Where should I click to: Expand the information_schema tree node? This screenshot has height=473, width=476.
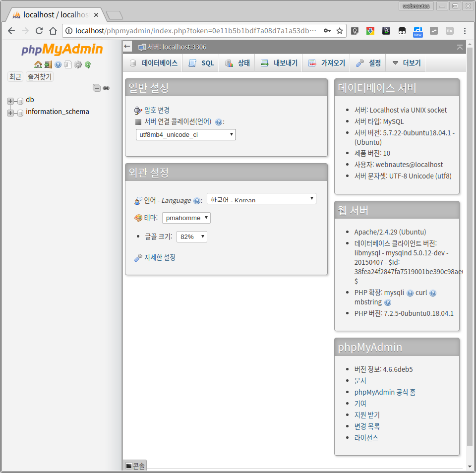tap(10, 113)
